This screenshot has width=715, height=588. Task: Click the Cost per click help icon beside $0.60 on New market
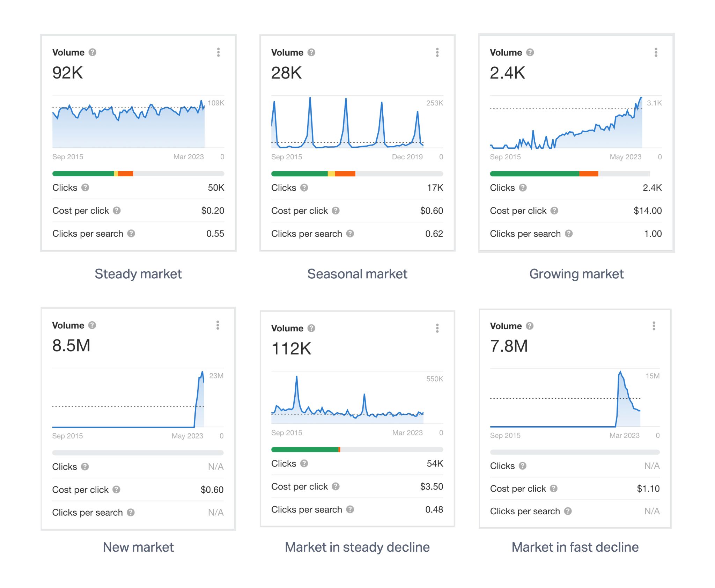coord(117,490)
